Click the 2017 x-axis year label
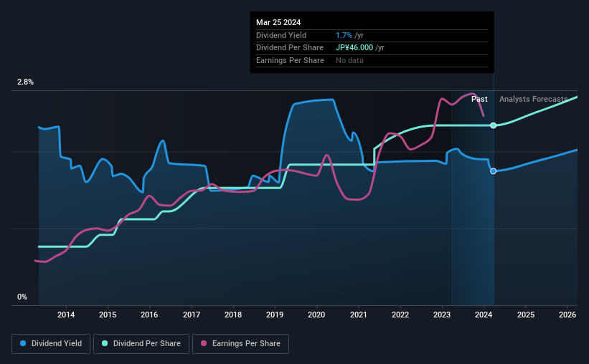The image size is (589, 364). (x=192, y=315)
